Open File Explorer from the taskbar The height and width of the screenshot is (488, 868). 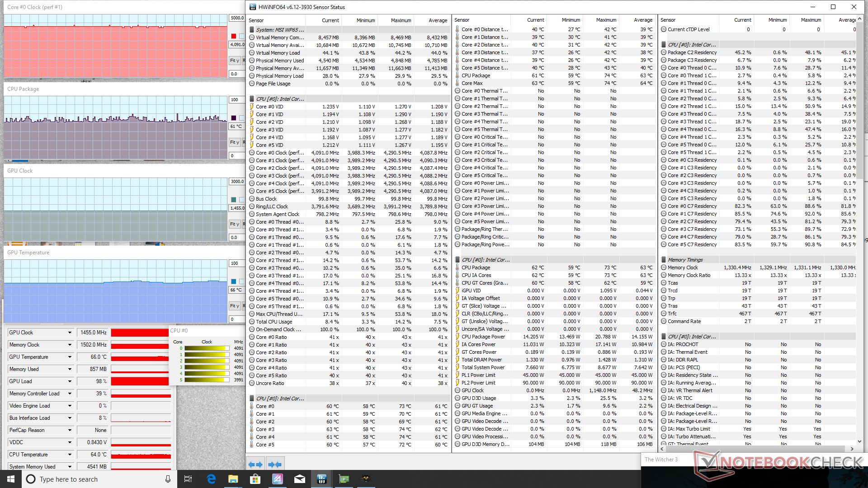coord(233,479)
